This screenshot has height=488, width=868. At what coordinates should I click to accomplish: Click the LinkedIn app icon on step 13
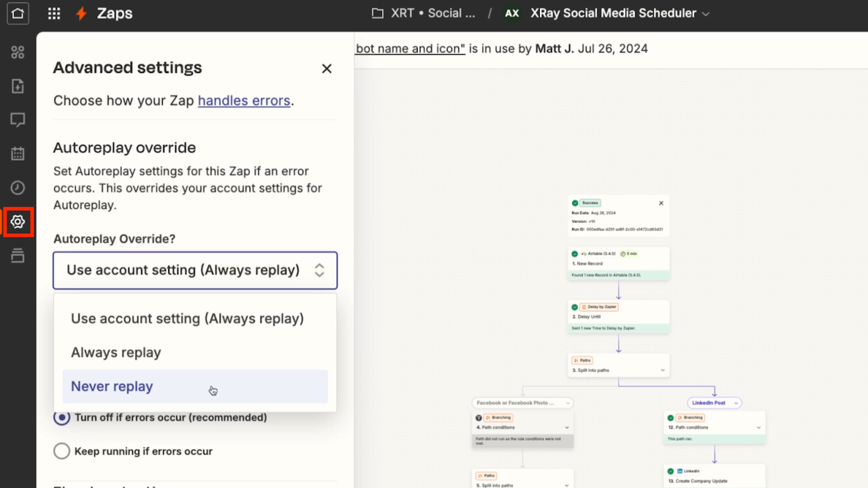coord(680,471)
